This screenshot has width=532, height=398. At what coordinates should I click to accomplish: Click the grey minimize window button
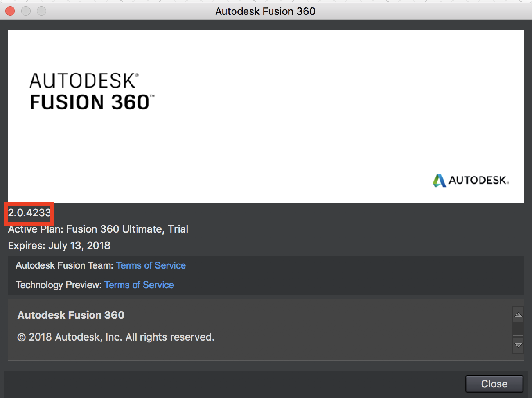click(26, 11)
